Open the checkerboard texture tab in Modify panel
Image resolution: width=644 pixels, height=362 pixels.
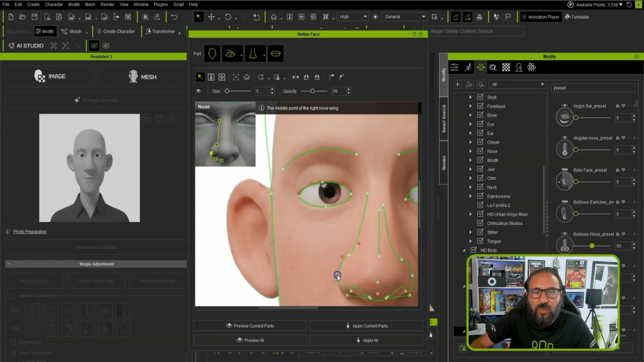(x=506, y=67)
